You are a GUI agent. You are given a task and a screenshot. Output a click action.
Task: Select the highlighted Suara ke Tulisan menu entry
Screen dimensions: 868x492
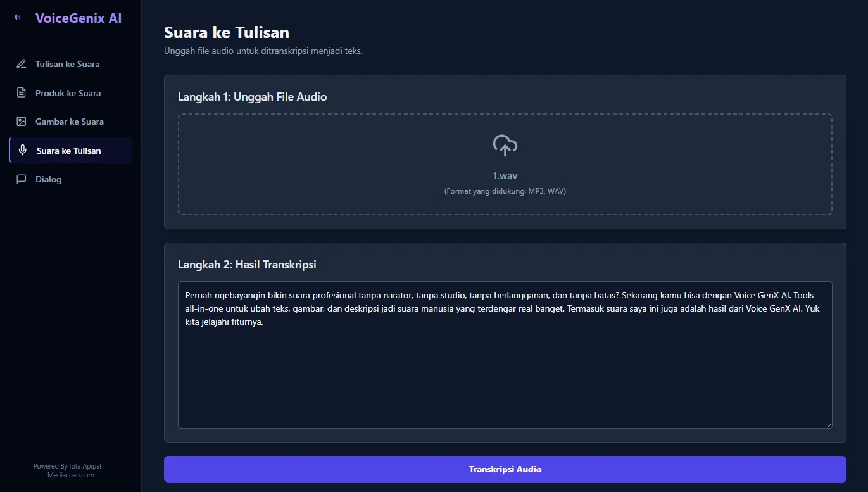(x=70, y=150)
